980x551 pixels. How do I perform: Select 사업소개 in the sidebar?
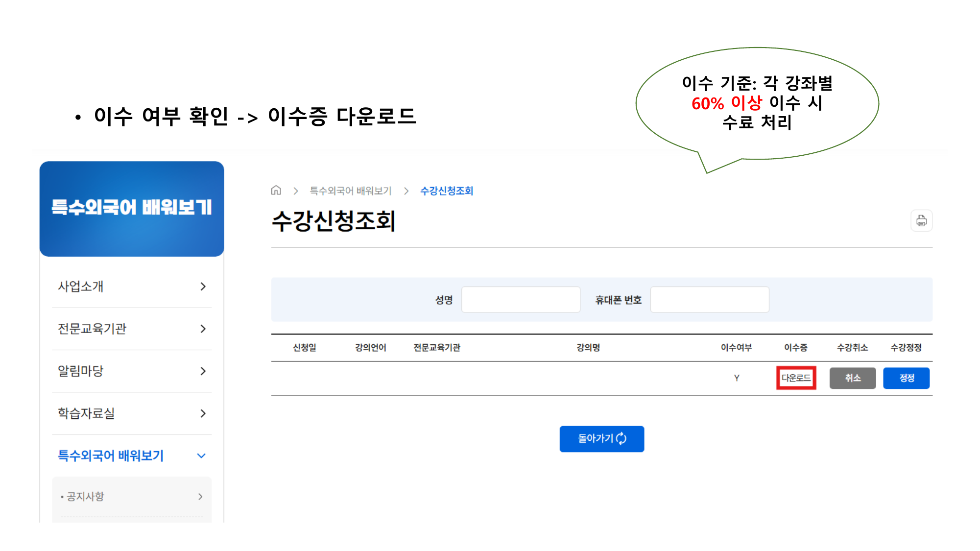click(81, 287)
